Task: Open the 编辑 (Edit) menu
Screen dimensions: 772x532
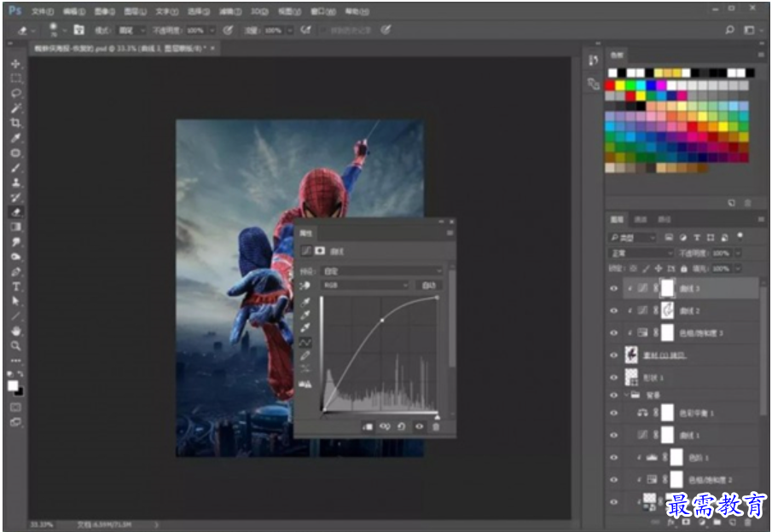Action: [x=74, y=11]
